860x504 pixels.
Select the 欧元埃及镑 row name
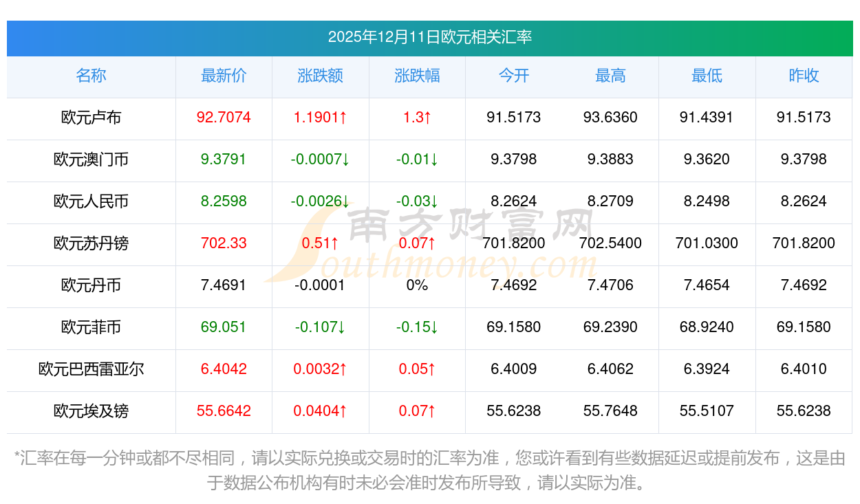(91, 411)
